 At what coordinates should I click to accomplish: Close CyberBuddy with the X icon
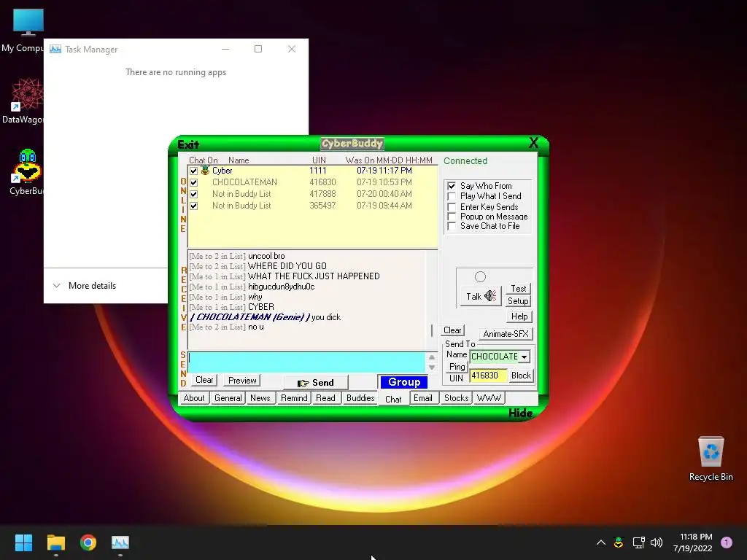[533, 142]
